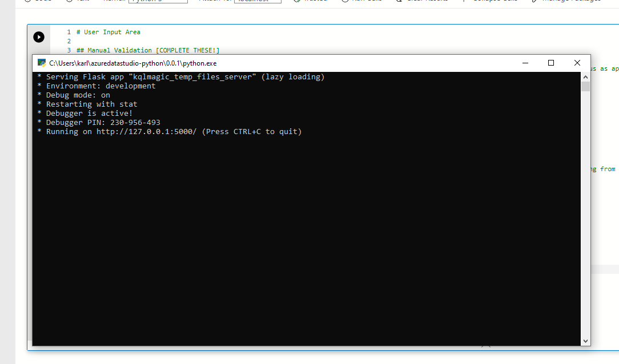The image size is (619, 364).
Task: Select the Clear Results icon
Action: click(417, 1)
